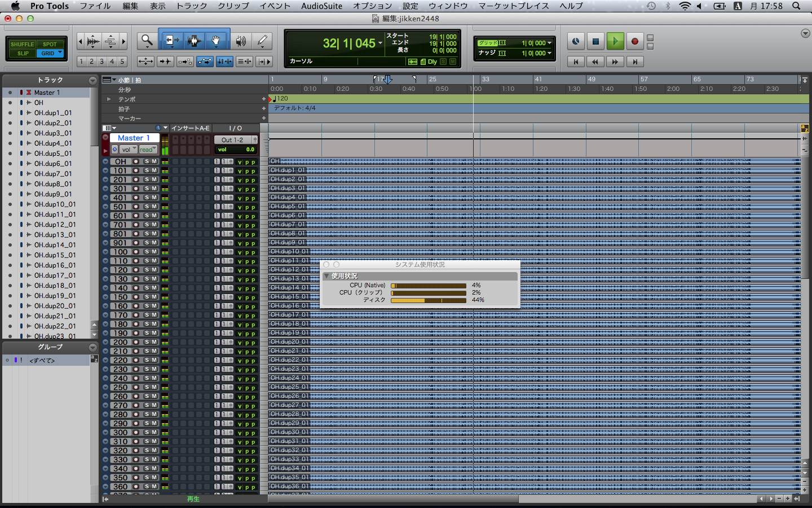Stop playback with the Stop button
The image size is (812, 508).
pyautogui.click(x=595, y=41)
